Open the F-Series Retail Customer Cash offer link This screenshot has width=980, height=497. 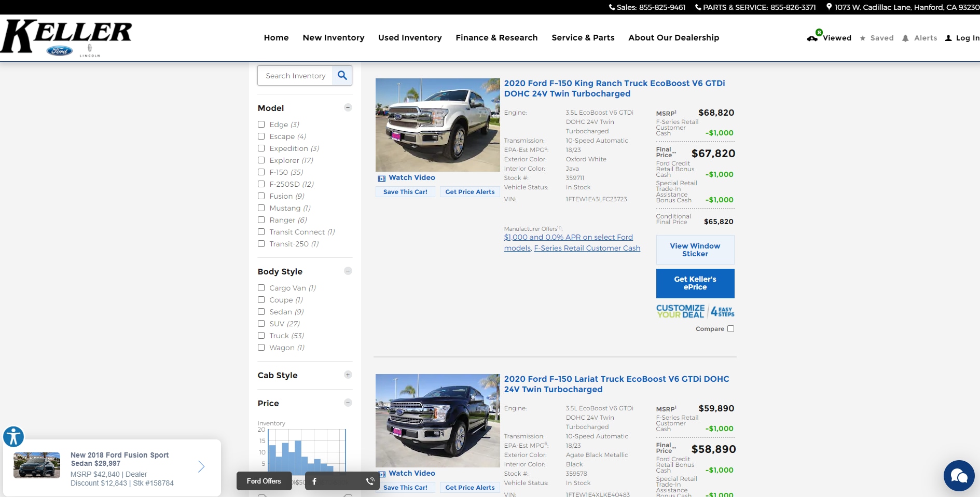click(587, 248)
